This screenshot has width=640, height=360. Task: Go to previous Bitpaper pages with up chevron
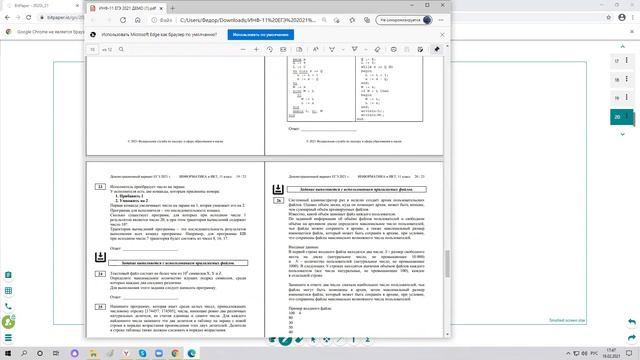pos(622,47)
